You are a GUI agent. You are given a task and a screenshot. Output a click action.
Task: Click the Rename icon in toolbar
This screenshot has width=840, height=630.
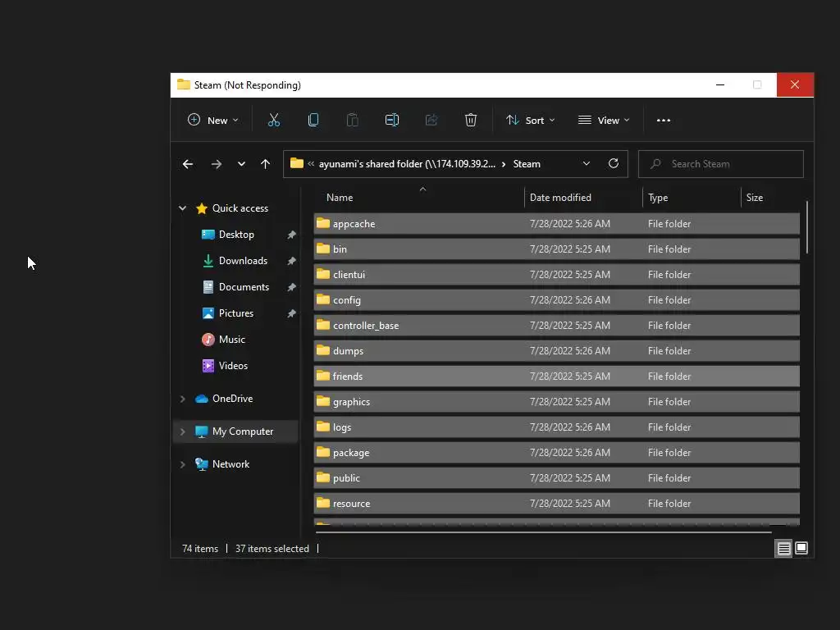(x=391, y=120)
